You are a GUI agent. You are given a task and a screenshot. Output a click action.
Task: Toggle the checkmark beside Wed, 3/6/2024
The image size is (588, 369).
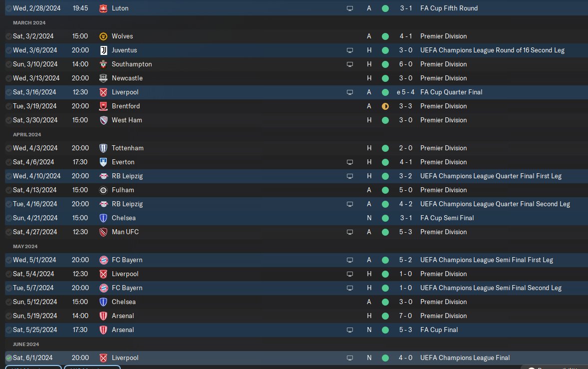8,50
